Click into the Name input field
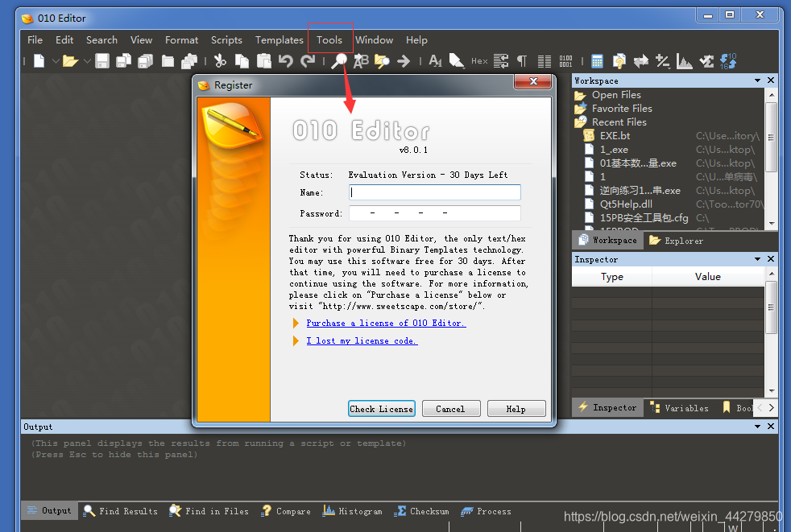Viewport: 791px width, 532px height. point(435,192)
